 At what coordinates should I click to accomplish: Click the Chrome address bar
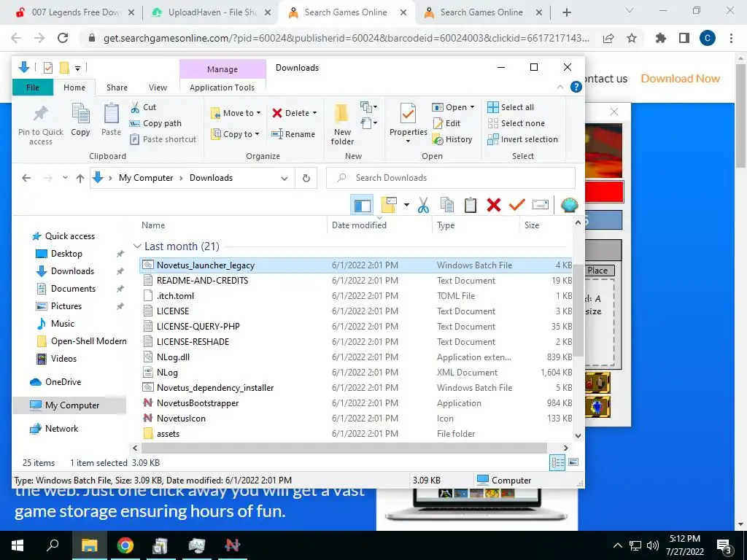(346, 38)
